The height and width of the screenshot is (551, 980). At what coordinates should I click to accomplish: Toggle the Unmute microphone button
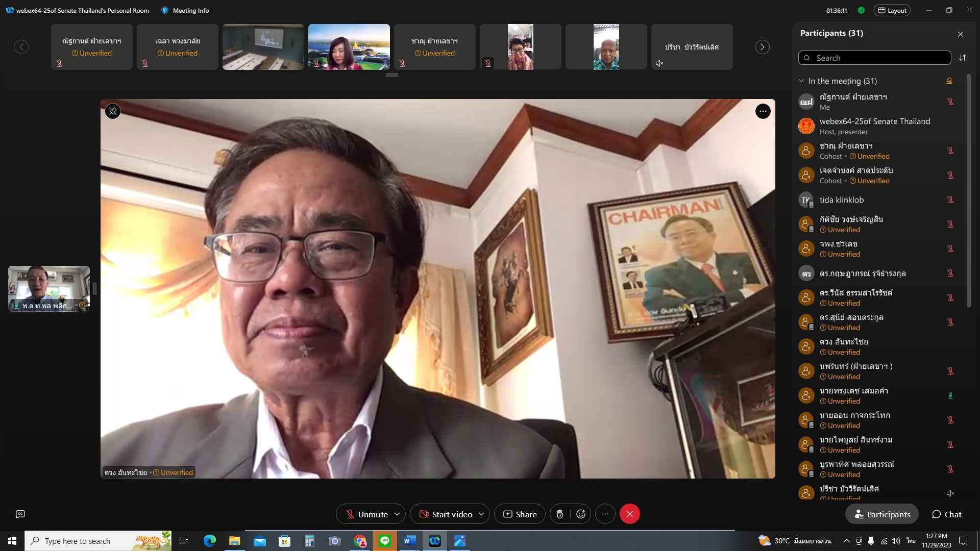pos(366,514)
